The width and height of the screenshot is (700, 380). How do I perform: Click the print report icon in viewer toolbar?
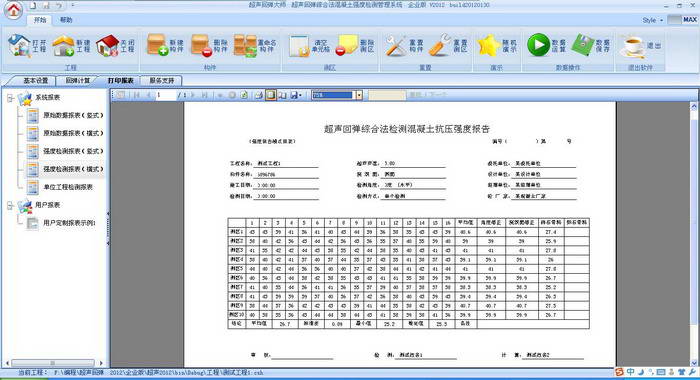click(x=258, y=95)
